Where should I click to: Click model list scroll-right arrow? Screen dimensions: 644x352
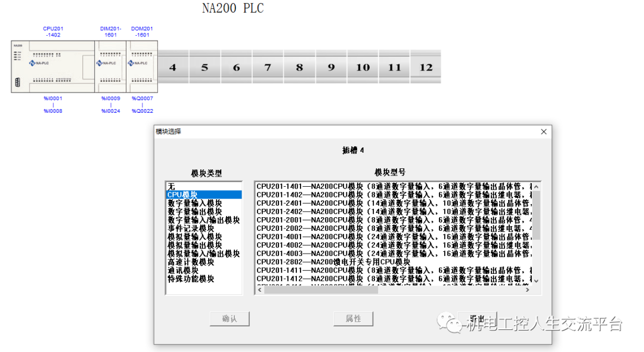[x=528, y=290]
